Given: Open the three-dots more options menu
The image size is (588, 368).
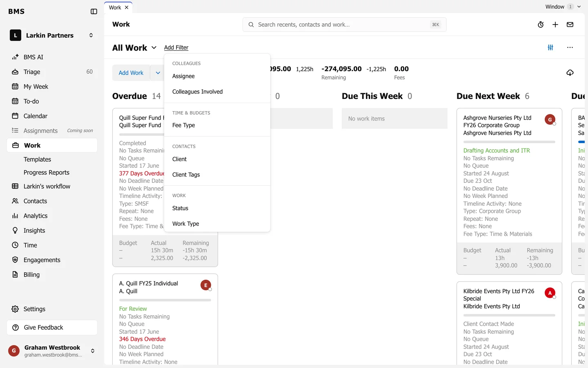Looking at the screenshot, I should tap(570, 47).
